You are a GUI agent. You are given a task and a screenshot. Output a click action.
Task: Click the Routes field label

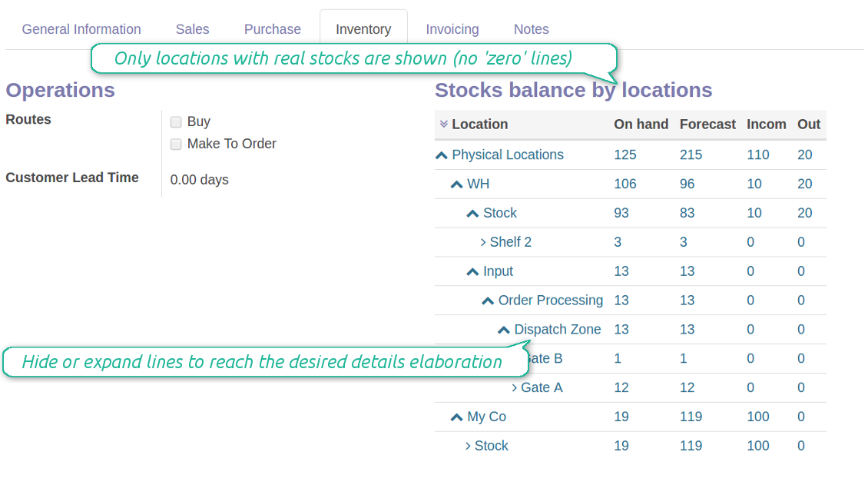pyautogui.click(x=28, y=120)
